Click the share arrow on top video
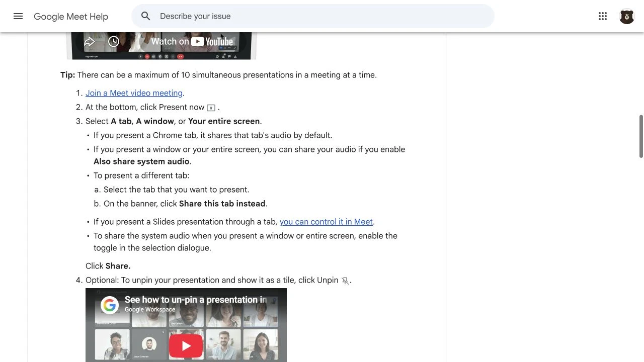 point(90,42)
